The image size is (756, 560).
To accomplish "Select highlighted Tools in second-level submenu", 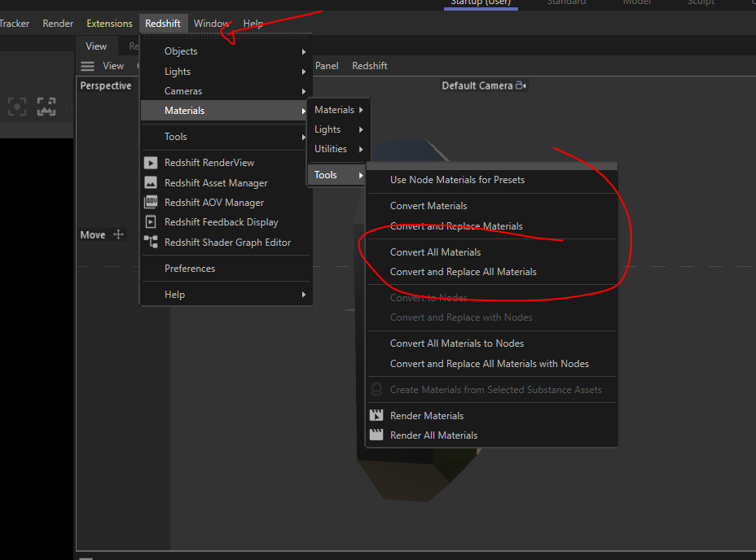I will (x=337, y=175).
